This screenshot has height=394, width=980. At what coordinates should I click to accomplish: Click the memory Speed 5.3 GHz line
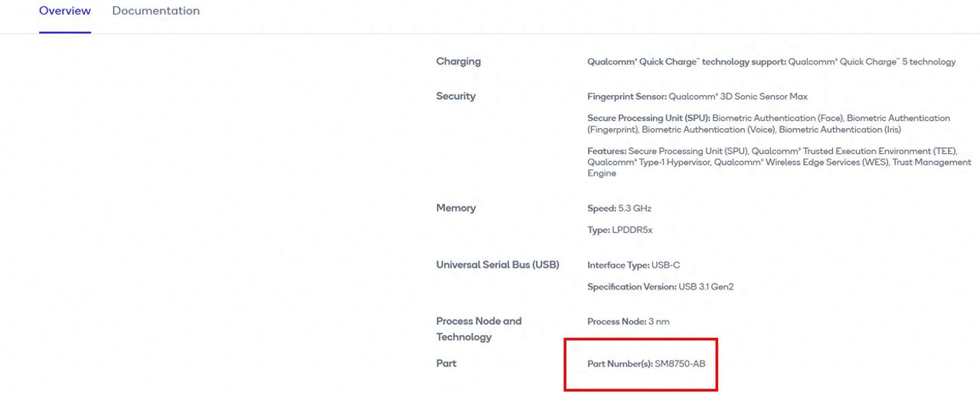click(x=619, y=208)
